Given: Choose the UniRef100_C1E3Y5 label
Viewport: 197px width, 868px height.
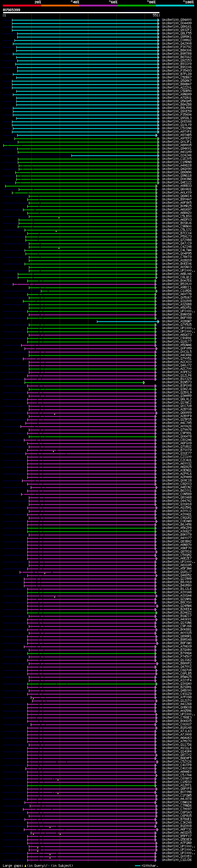Looking at the screenshot, I should [177, 159].
